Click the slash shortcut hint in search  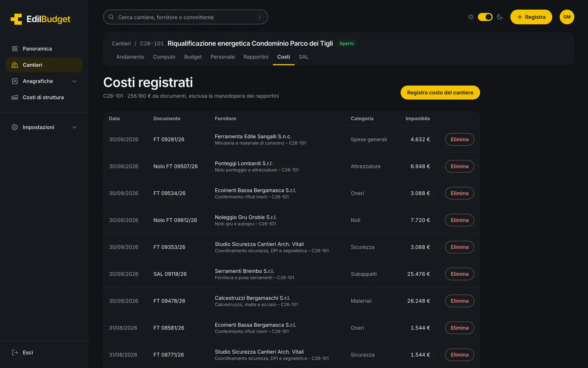260,17
